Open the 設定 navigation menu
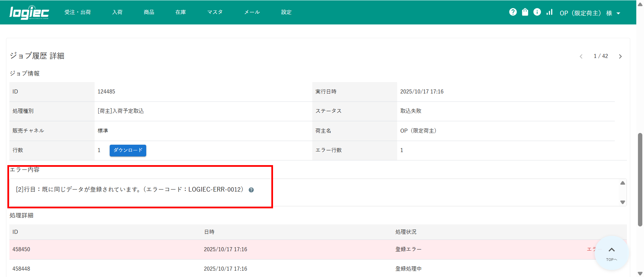 pyautogui.click(x=286, y=12)
